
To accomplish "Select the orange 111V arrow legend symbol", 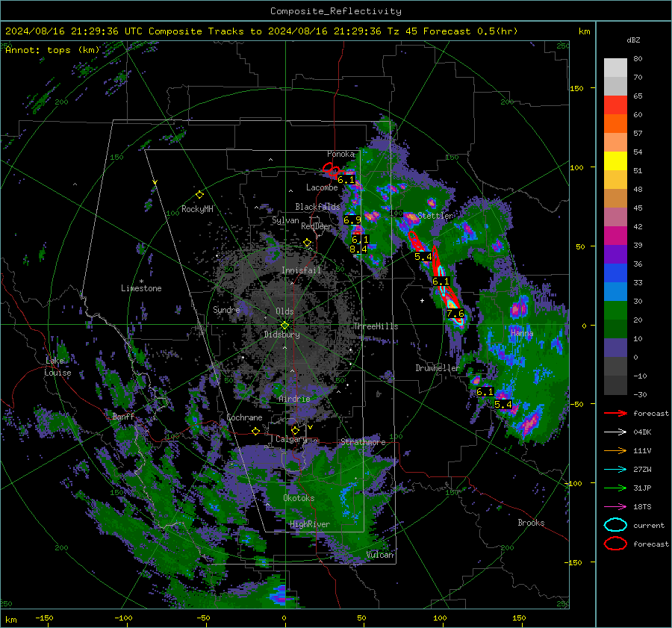I will [615, 450].
